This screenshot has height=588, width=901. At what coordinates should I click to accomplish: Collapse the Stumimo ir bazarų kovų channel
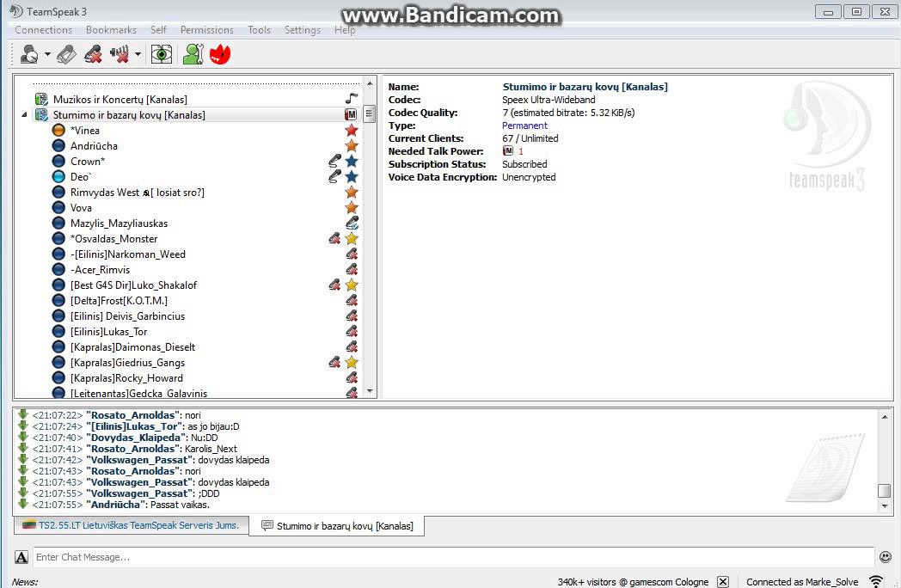pyautogui.click(x=24, y=115)
